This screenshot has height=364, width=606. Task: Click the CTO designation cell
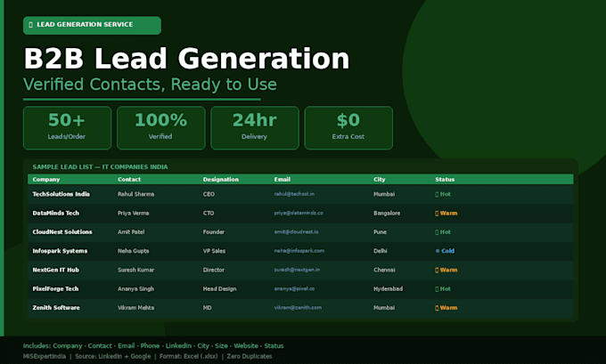[x=209, y=213]
